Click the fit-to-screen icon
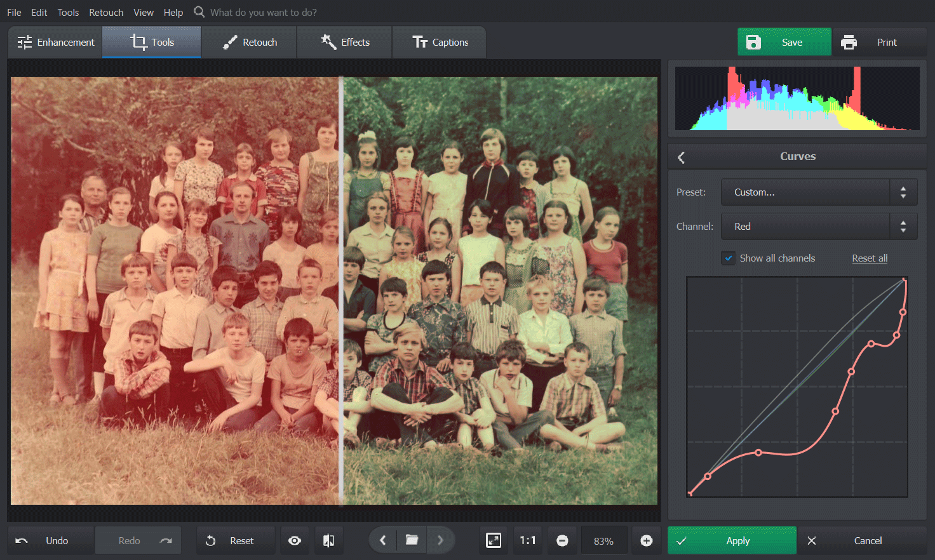The image size is (935, 560). 494,540
